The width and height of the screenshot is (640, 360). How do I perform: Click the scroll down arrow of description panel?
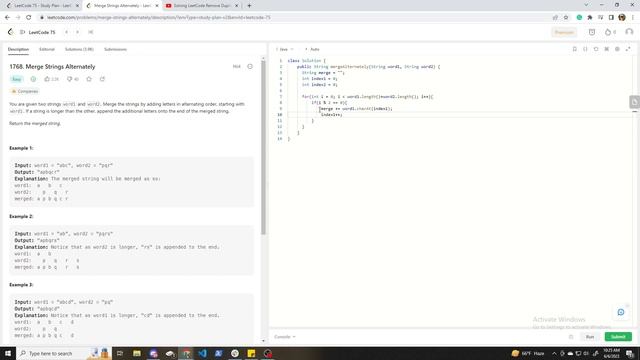[263, 341]
